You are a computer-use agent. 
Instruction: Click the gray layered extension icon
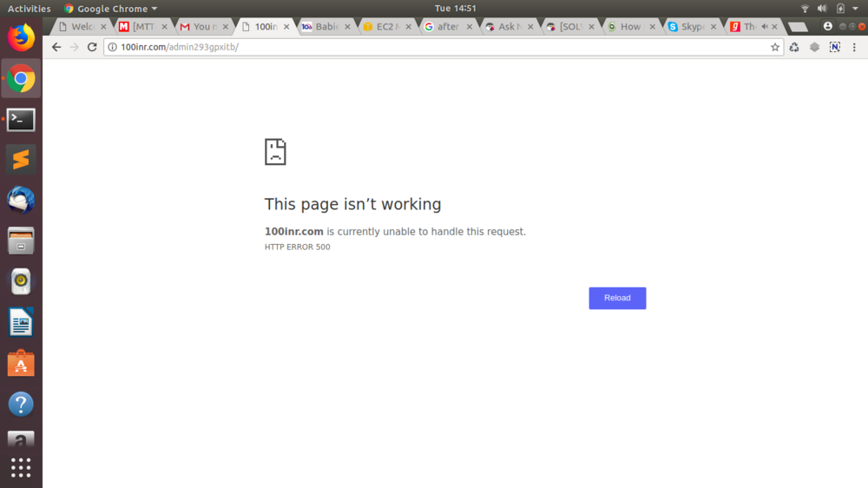click(x=814, y=47)
